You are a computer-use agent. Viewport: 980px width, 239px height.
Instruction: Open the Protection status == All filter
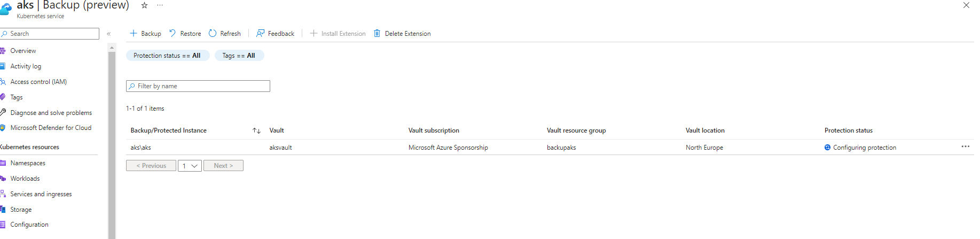coord(167,56)
